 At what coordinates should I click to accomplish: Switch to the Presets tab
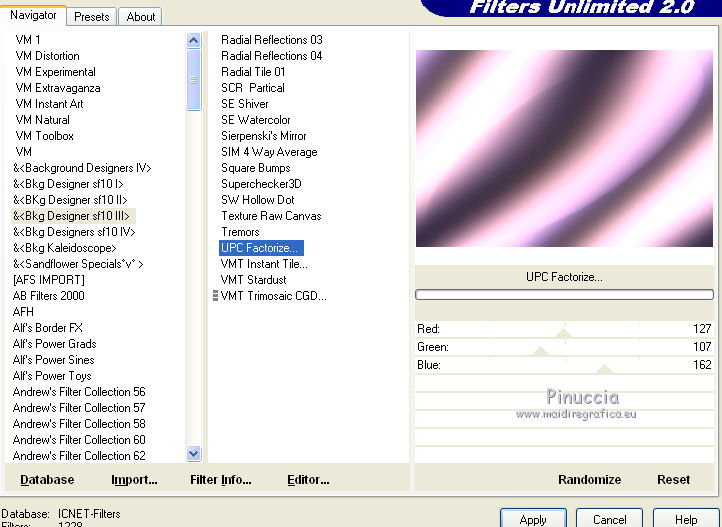(x=91, y=17)
